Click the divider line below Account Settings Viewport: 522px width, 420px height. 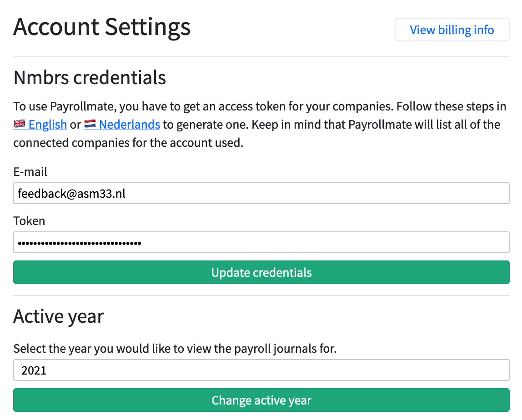tap(261, 57)
